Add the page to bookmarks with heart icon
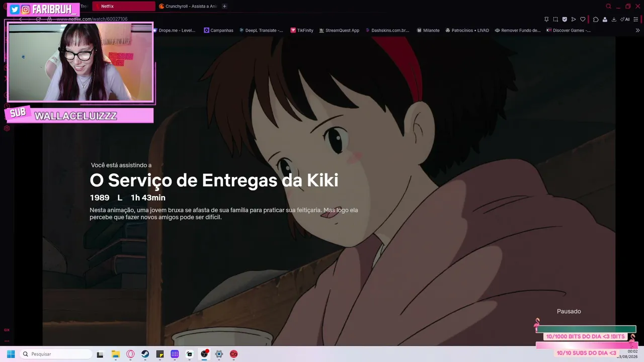The height and width of the screenshot is (362, 644). point(583,19)
